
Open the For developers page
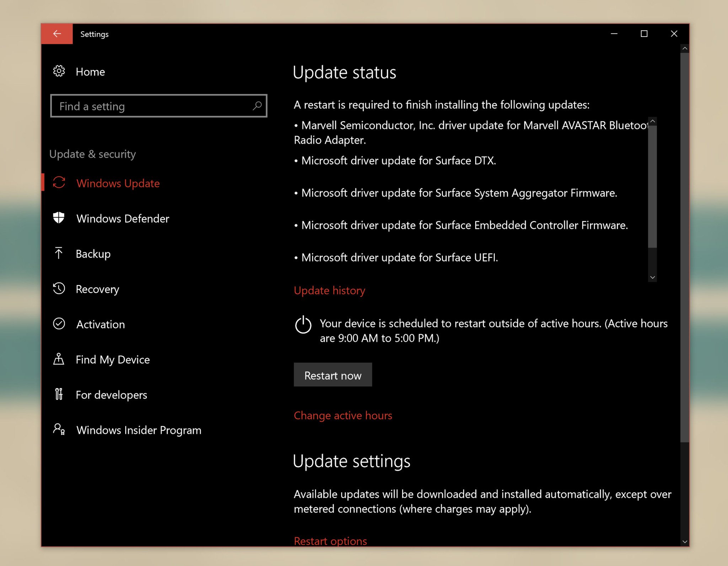pyautogui.click(x=111, y=395)
